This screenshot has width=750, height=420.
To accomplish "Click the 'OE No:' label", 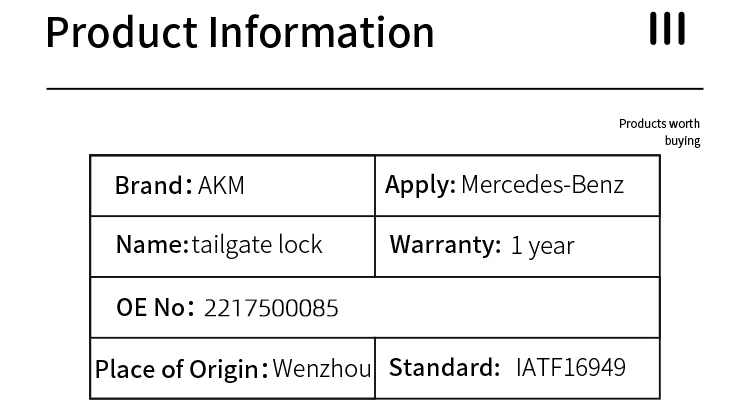I will point(155,307).
